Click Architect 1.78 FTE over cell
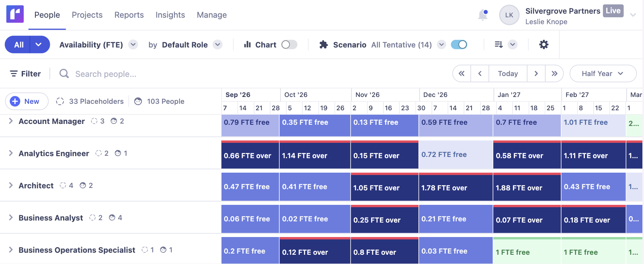 [x=456, y=187]
